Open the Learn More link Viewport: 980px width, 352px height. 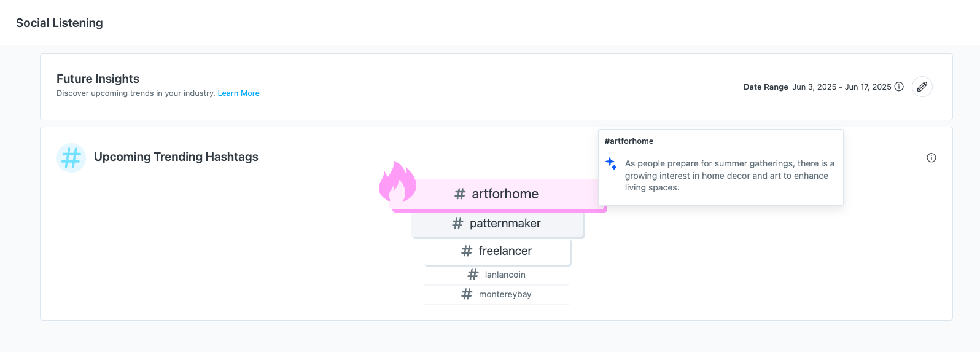pyautogui.click(x=238, y=93)
